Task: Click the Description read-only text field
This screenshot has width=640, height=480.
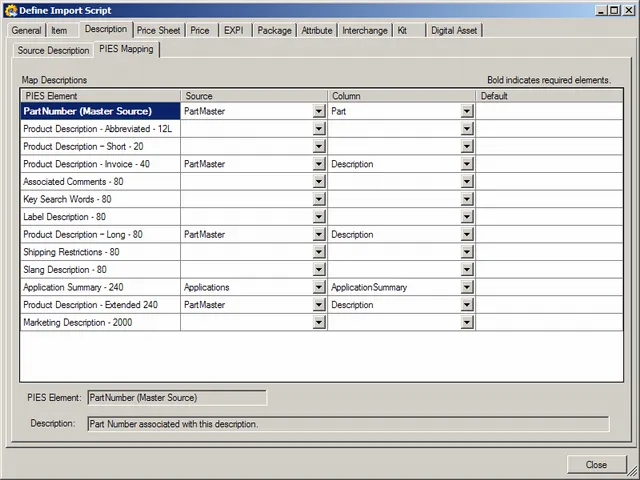Action: (348, 424)
